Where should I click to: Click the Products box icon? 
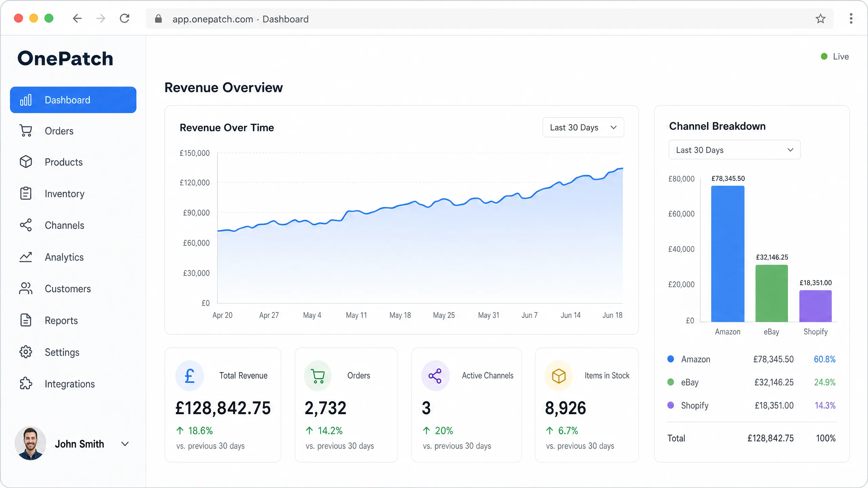point(26,162)
